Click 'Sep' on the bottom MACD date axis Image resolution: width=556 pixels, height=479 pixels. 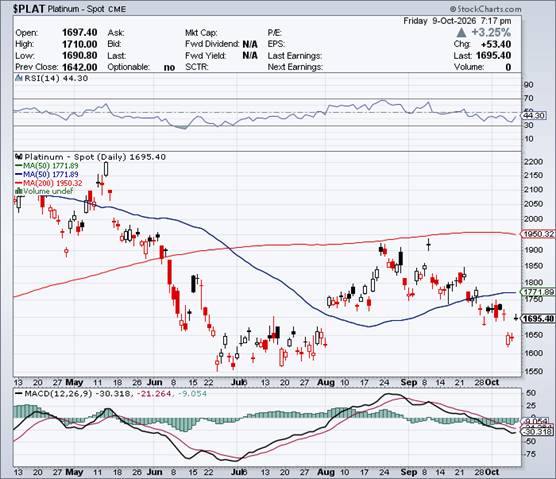(408, 472)
